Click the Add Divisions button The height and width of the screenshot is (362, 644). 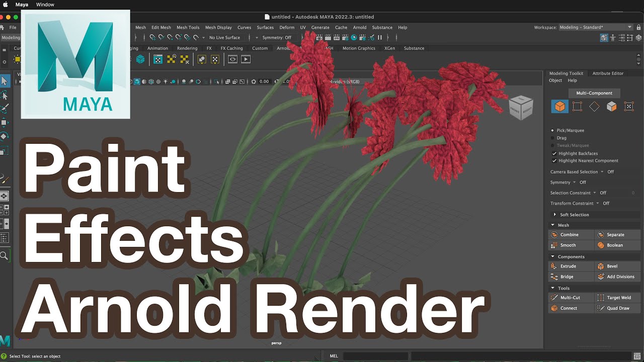click(x=617, y=277)
